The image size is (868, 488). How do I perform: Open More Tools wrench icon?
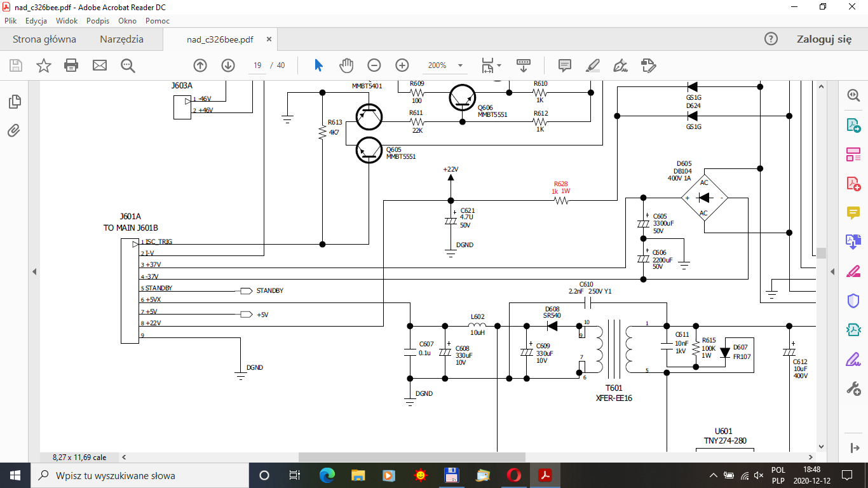[853, 389]
